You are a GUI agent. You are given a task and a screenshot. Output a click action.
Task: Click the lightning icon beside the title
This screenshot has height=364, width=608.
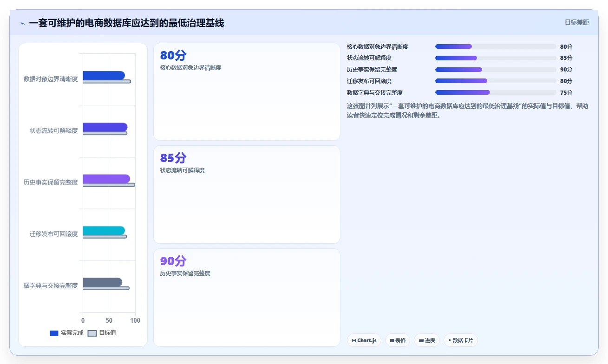pos(22,23)
